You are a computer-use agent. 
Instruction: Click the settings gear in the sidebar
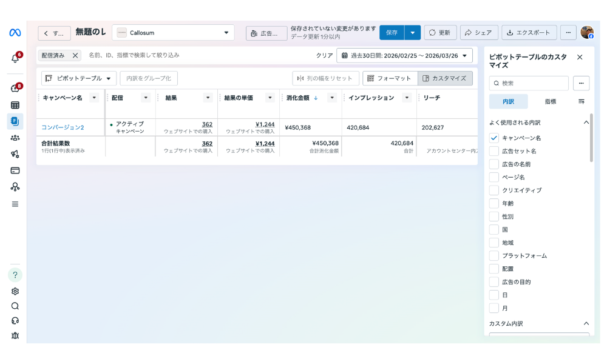(14, 291)
